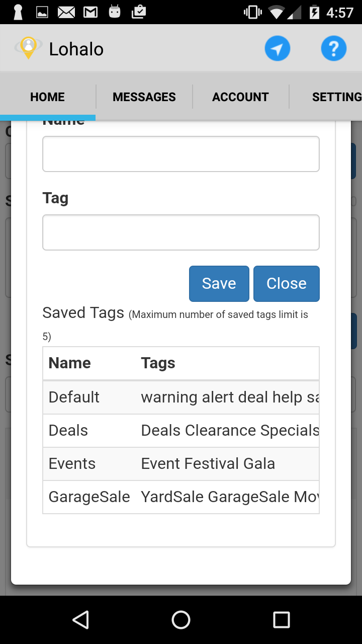This screenshot has height=644, width=362.
Task: Select the GarageSale saved tag row
Action: (x=181, y=497)
